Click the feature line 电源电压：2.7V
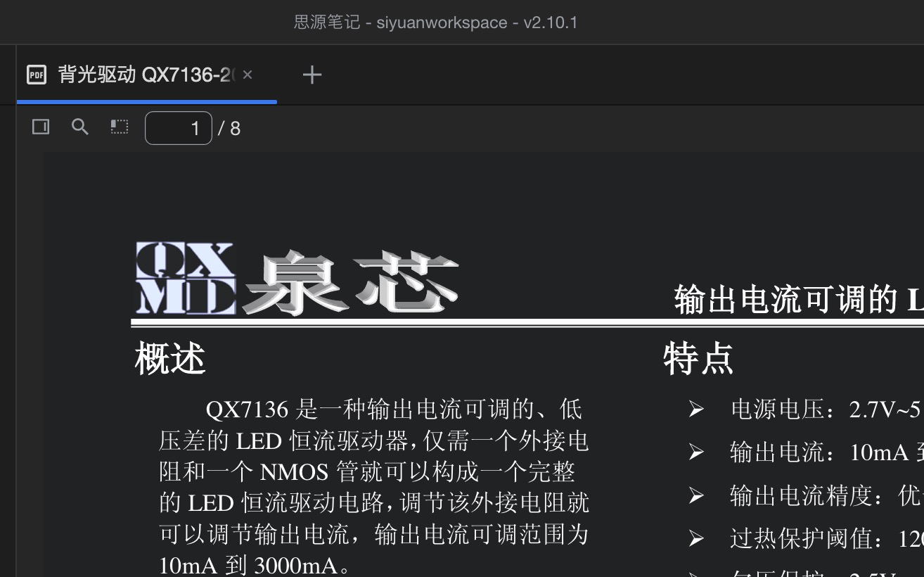 pyautogui.click(x=827, y=409)
